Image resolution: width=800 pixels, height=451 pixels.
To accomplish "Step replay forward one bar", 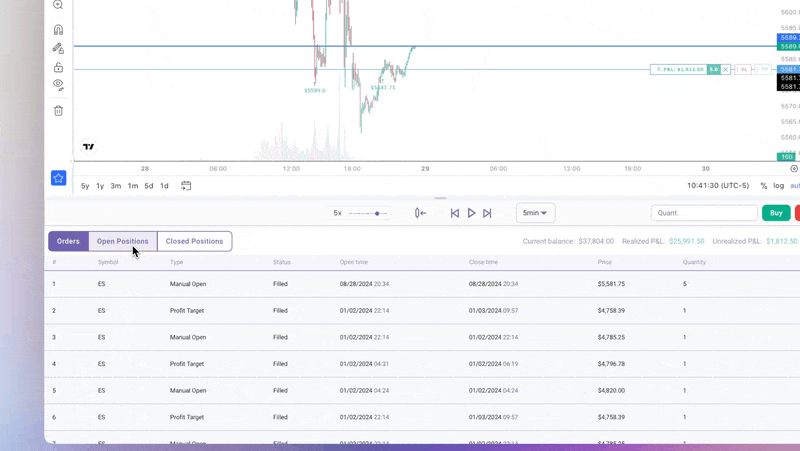I will pos(487,213).
